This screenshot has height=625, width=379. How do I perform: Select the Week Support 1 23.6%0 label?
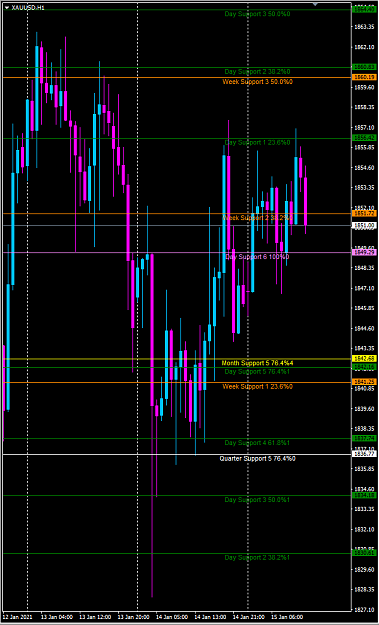257,387
